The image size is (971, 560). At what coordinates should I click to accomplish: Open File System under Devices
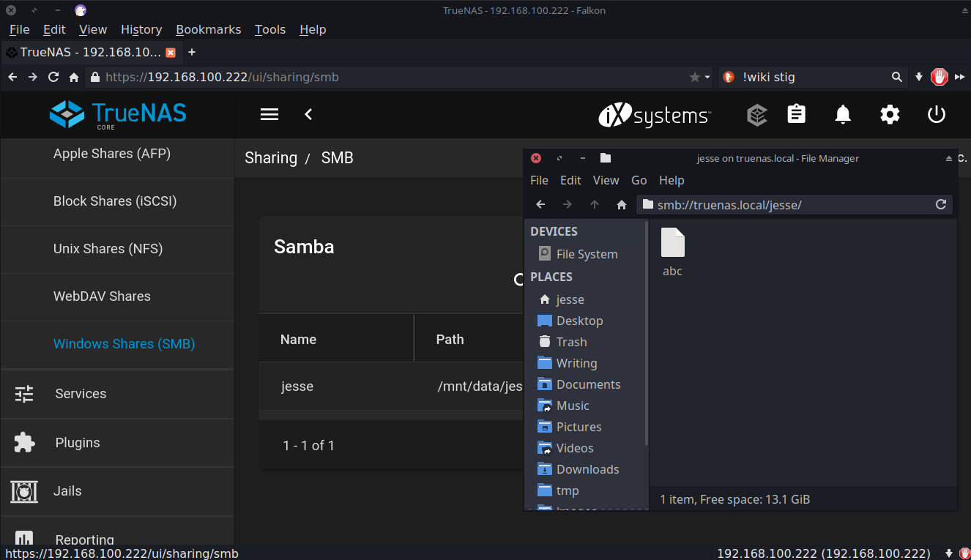pos(587,254)
